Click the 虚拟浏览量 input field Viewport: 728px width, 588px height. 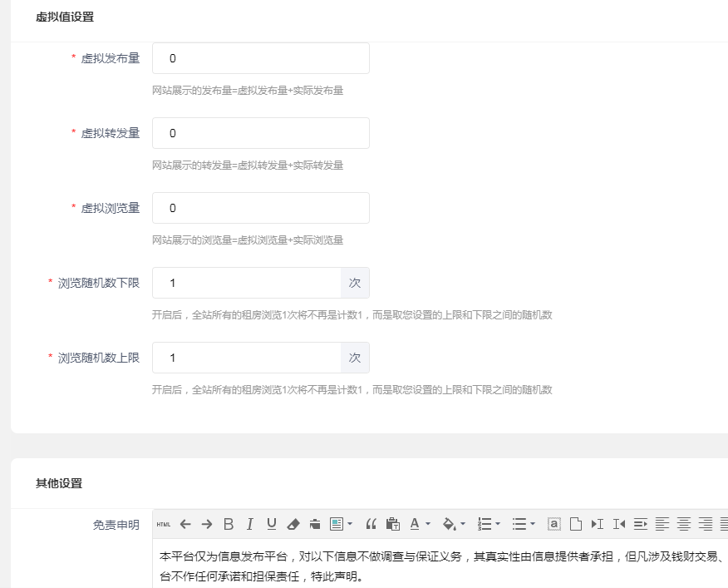pos(261,208)
